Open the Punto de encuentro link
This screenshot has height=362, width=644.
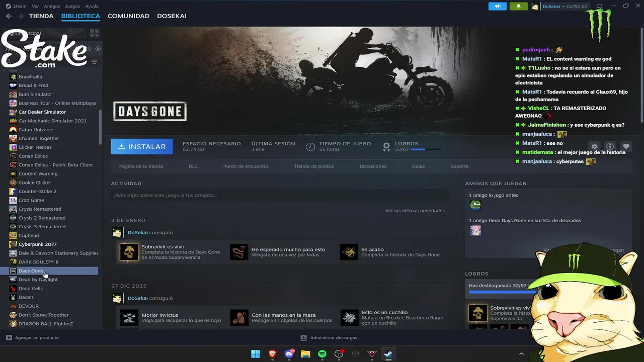tap(246, 166)
